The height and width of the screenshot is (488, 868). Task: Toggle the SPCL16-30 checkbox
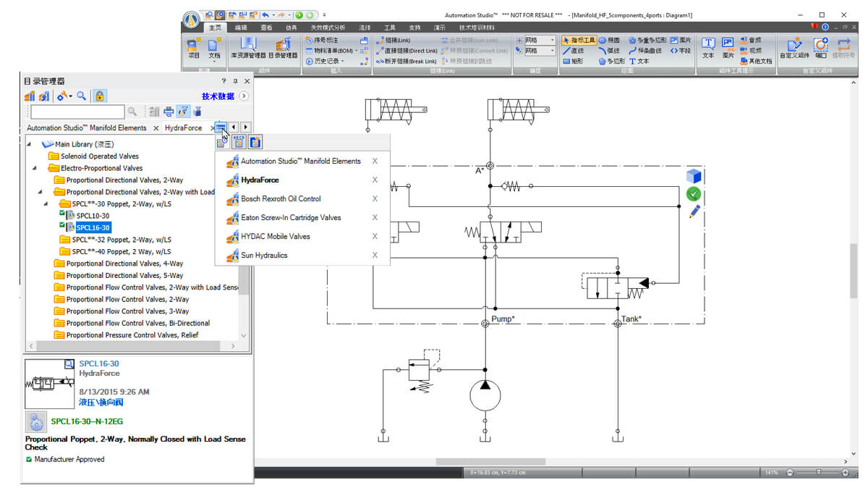pyautogui.click(x=62, y=226)
